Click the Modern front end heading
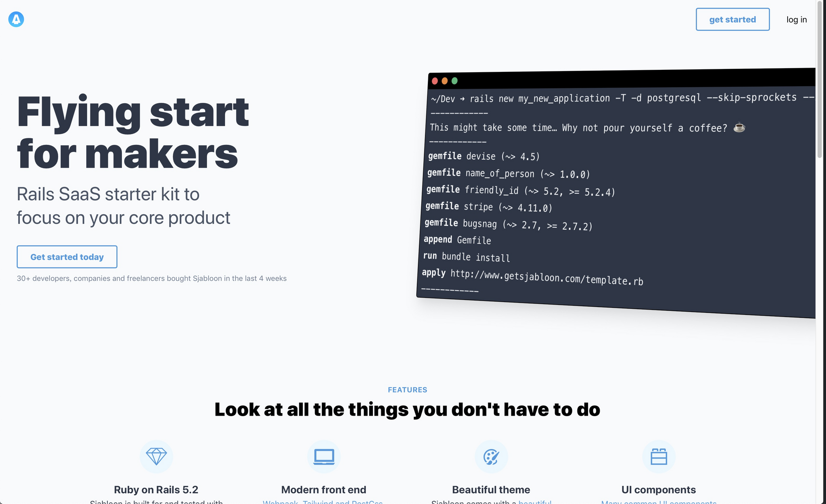The height and width of the screenshot is (504, 826). [x=323, y=490]
